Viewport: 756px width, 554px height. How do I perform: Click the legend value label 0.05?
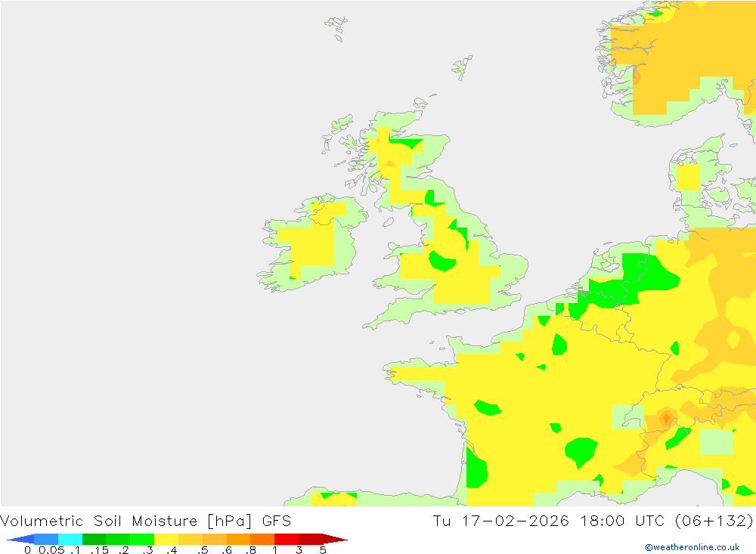click(51, 550)
